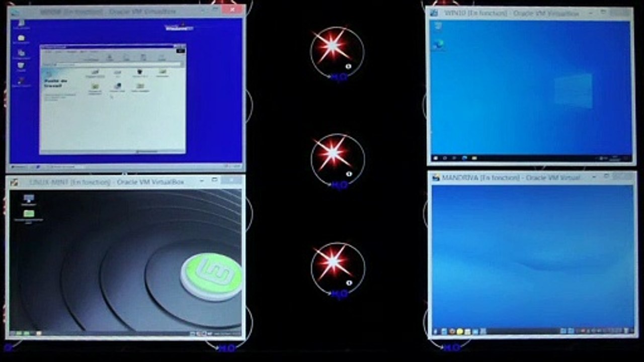This screenshot has height=362, width=644.
Task: Click the Windows 10 taskbar clock
Action: 615,158
